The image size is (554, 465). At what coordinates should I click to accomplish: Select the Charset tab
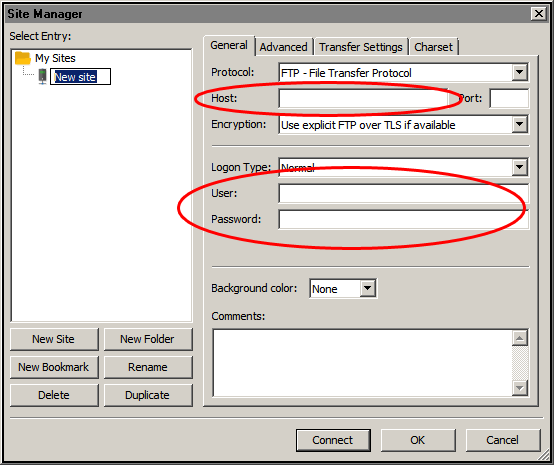(x=434, y=47)
